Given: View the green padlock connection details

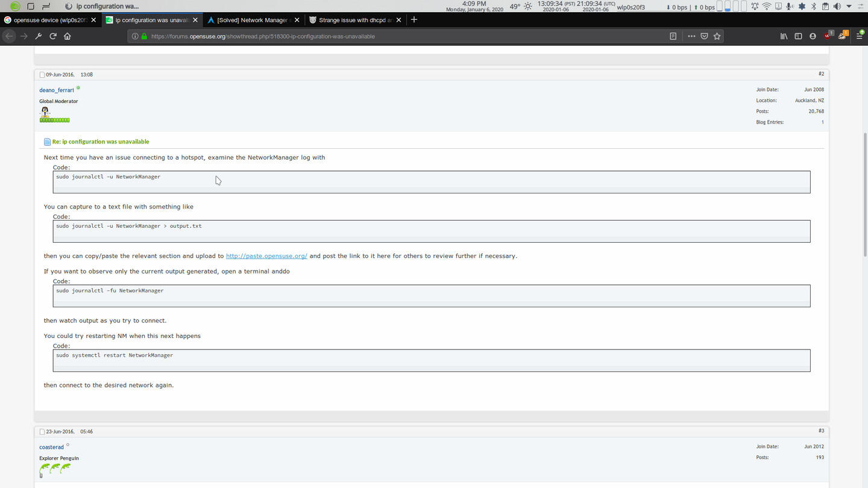Looking at the screenshot, I should pyautogui.click(x=144, y=36).
